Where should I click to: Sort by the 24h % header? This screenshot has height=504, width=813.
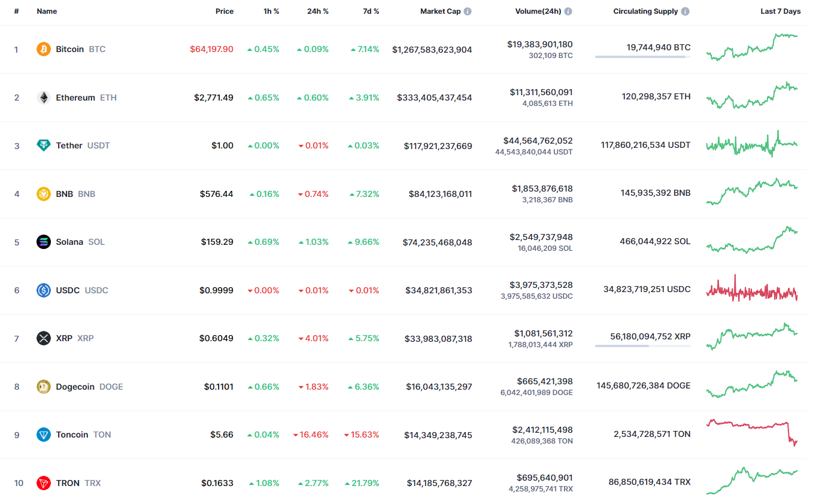point(318,11)
